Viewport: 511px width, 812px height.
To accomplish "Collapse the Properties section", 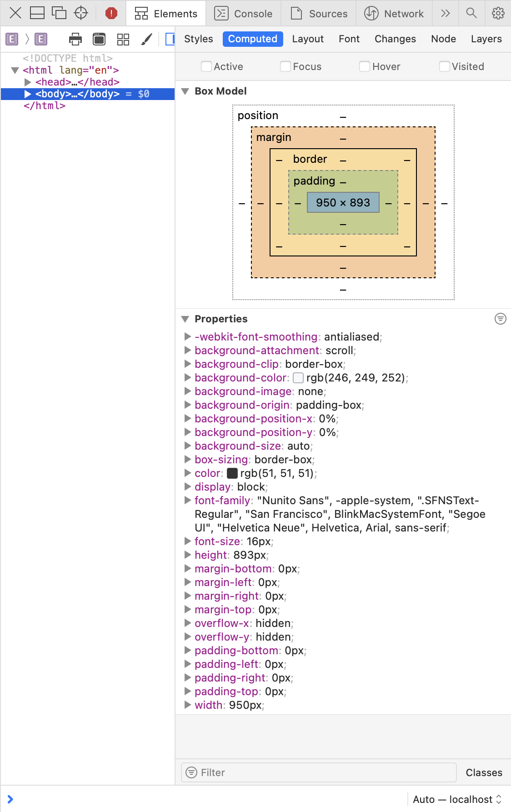I will point(185,319).
